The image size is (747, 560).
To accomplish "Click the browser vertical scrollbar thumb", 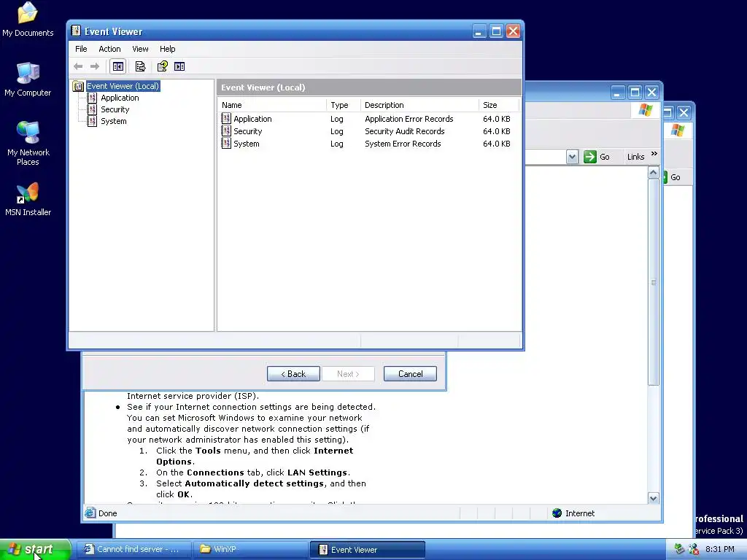I will 654,282.
